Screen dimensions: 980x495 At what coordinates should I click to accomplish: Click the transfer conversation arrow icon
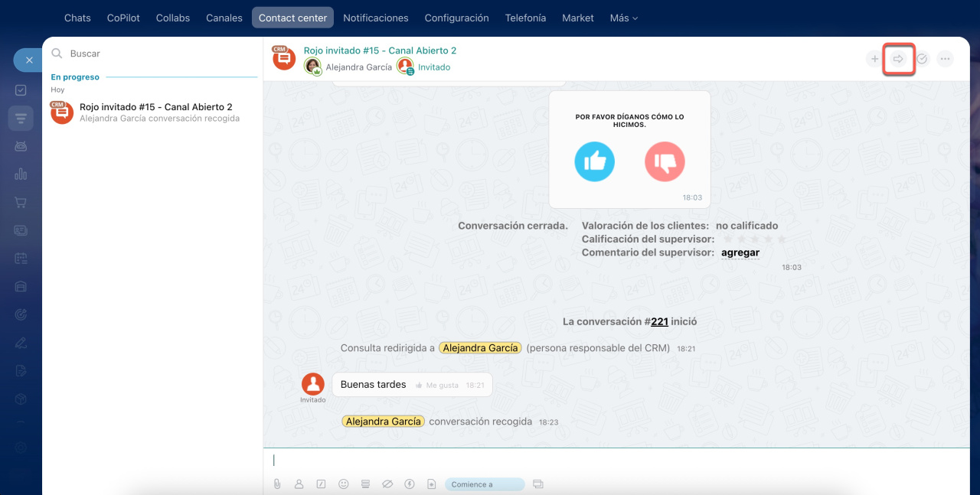click(x=899, y=59)
